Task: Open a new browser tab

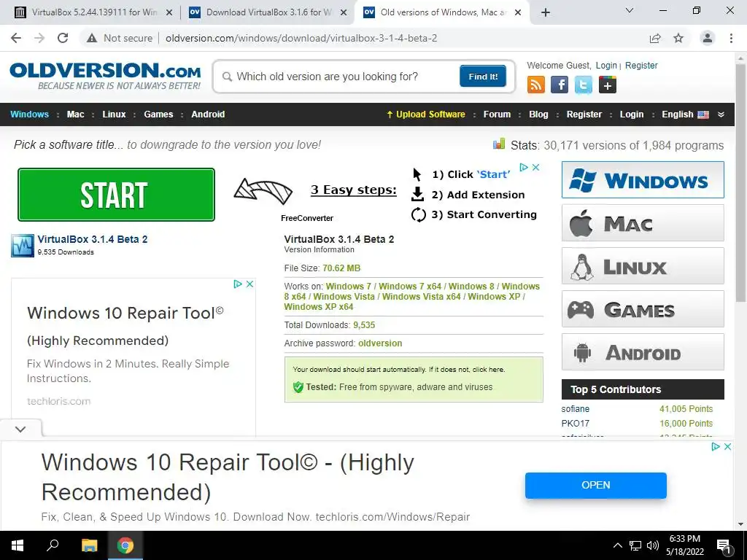Action: click(546, 12)
